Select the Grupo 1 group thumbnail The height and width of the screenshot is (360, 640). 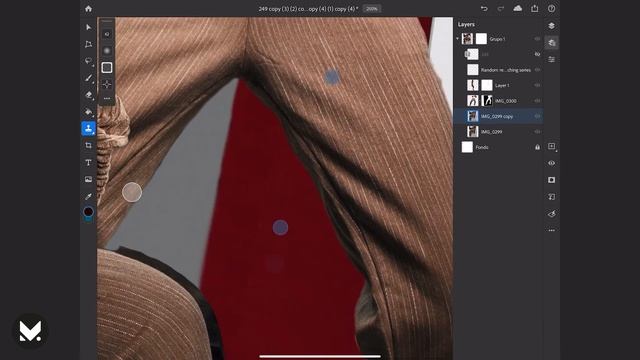pos(467,39)
